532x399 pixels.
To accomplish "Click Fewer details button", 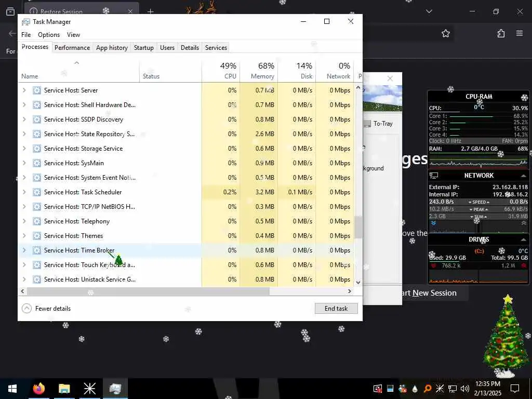I will (46, 309).
